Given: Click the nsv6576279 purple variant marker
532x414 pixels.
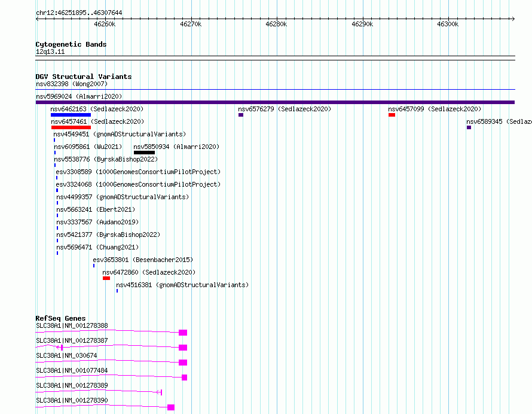Looking at the screenshot, I should pos(241,115).
